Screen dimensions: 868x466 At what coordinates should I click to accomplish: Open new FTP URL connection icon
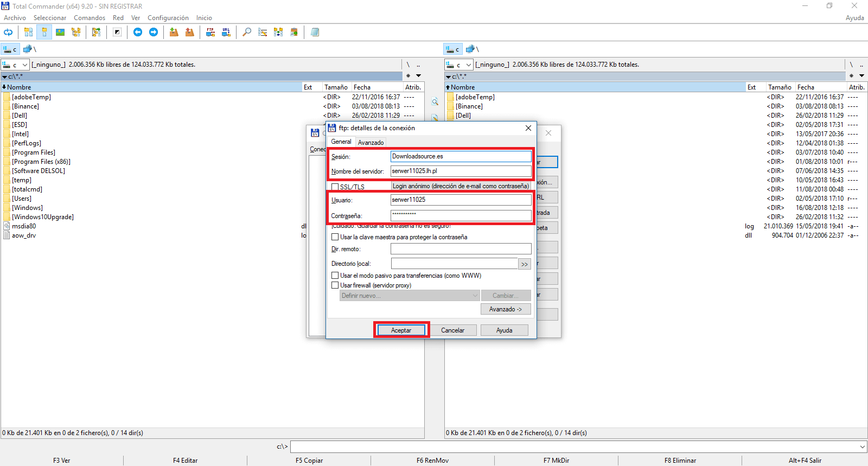[226, 32]
